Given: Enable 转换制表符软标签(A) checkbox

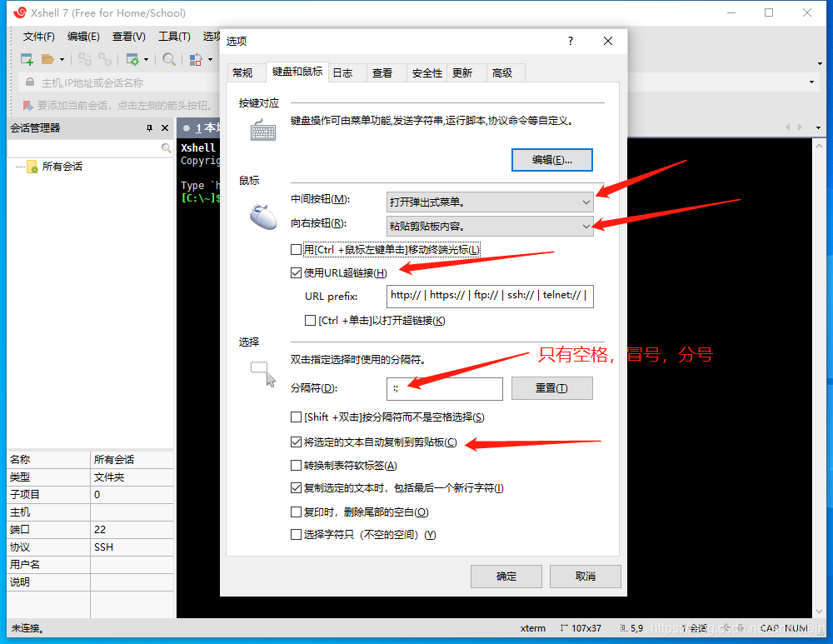Looking at the screenshot, I should coord(296,466).
